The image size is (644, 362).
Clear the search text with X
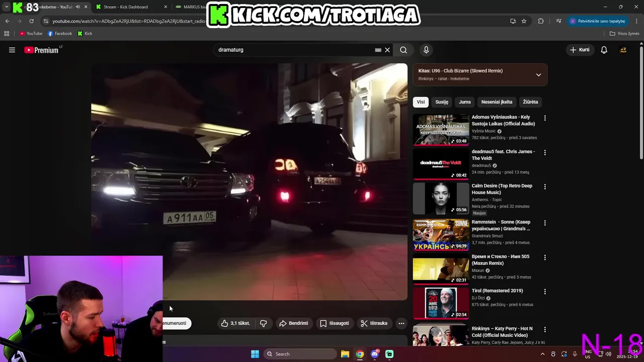387,50
